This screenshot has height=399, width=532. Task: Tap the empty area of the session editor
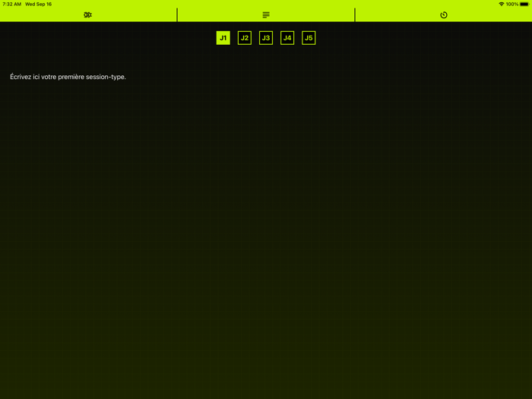(x=266, y=228)
